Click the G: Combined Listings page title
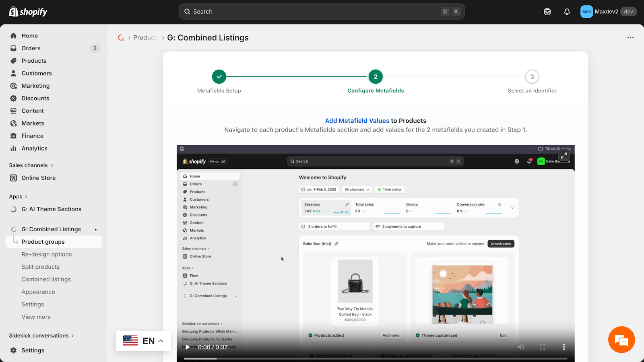 (x=208, y=38)
